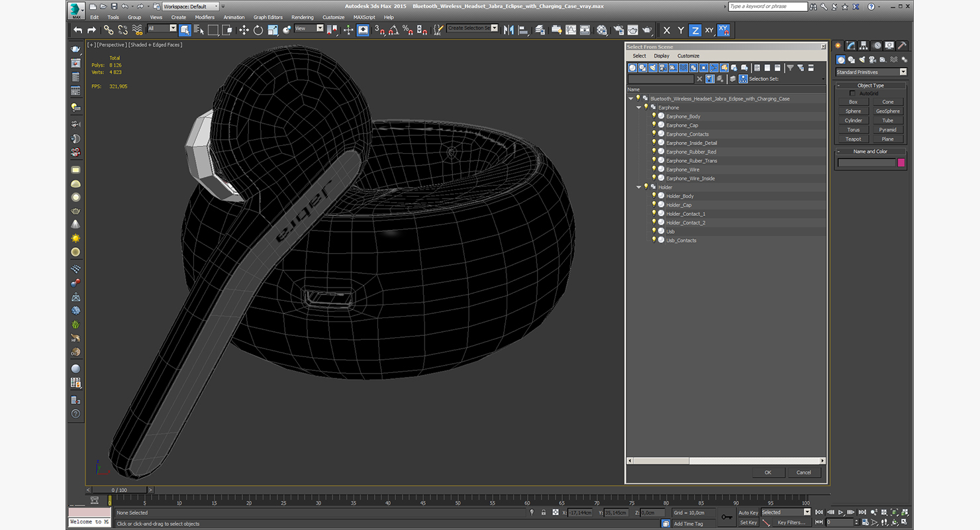The width and height of the screenshot is (980, 530).
Task: Toggle the light bulb of Holder_Cap row
Action: pyautogui.click(x=654, y=205)
